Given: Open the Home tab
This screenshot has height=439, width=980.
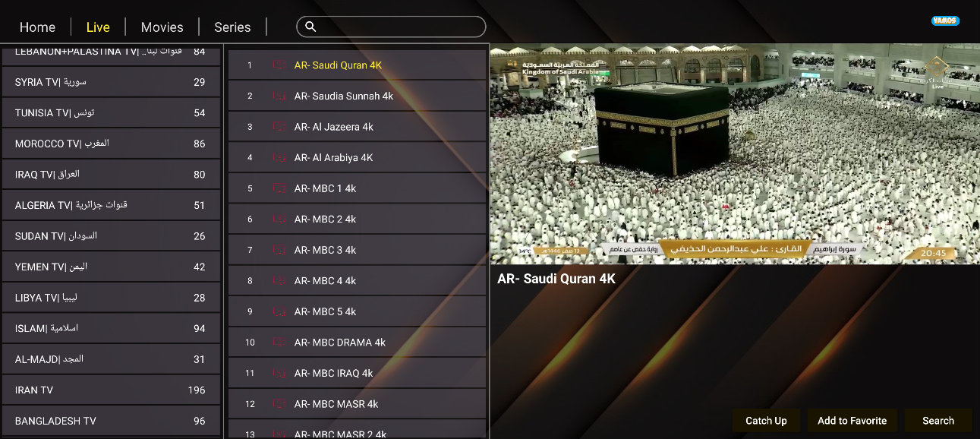Looking at the screenshot, I should coord(37,27).
